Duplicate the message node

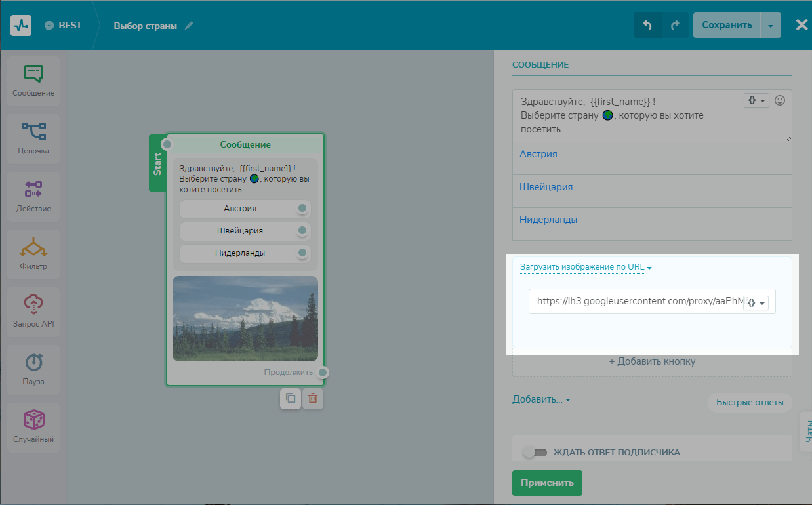point(291,398)
